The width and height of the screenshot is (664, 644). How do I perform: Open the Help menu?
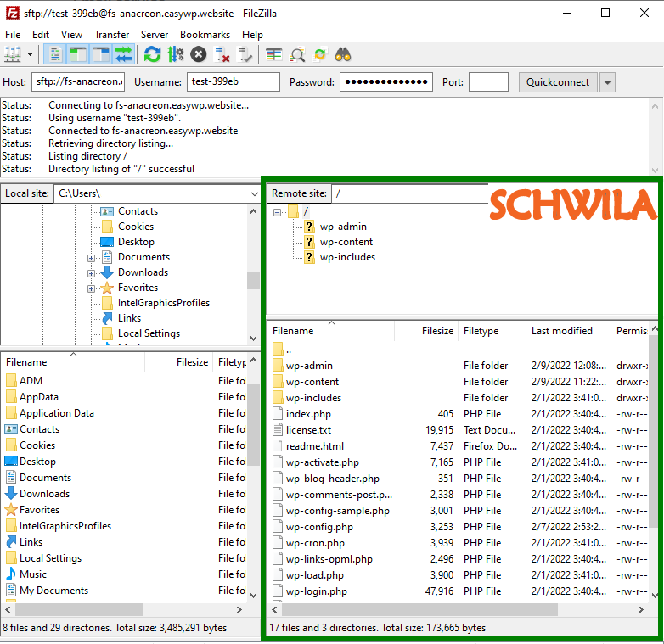pyautogui.click(x=252, y=35)
